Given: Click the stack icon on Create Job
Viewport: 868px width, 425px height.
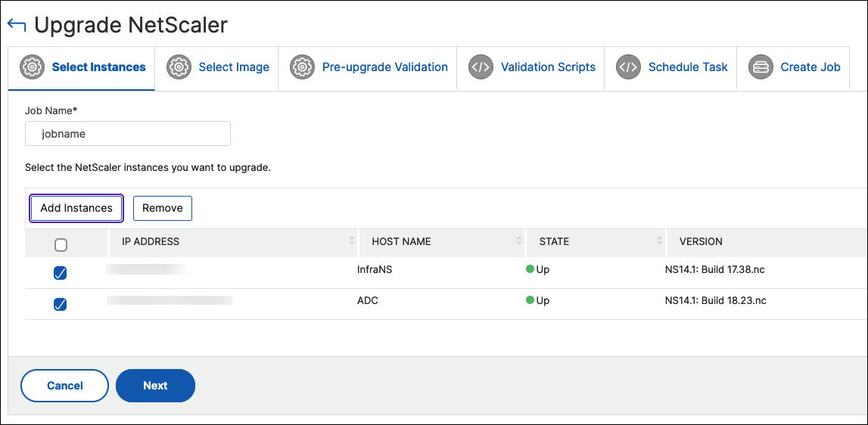Looking at the screenshot, I should point(761,67).
